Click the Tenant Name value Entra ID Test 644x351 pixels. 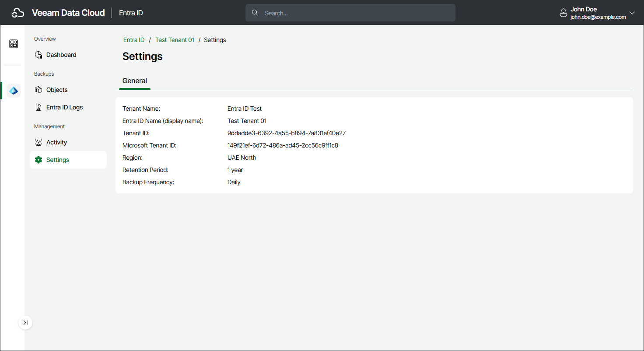[245, 109]
